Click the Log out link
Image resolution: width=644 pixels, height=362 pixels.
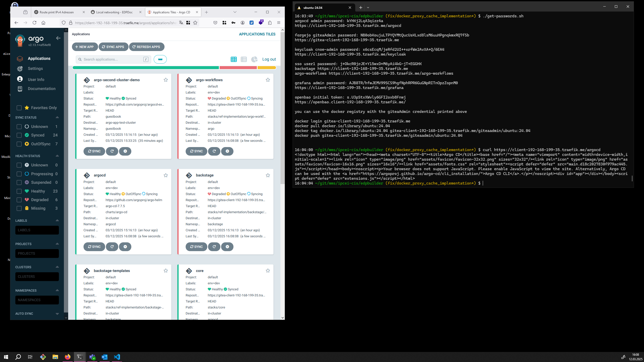coord(269,59)
